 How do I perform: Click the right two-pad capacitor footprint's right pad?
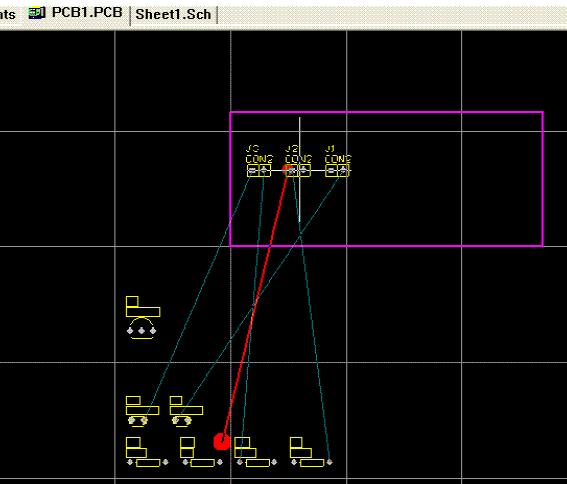point(187,421)
